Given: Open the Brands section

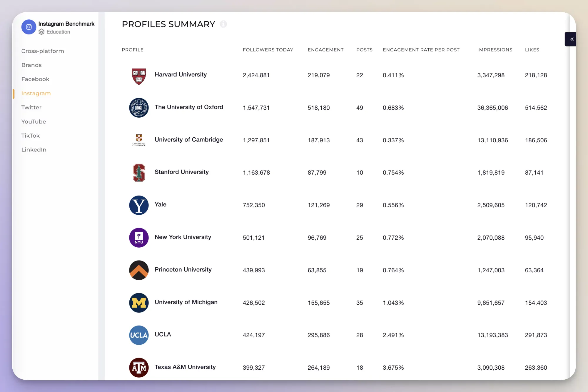Looking at the screenshot, I should point(31,65).
